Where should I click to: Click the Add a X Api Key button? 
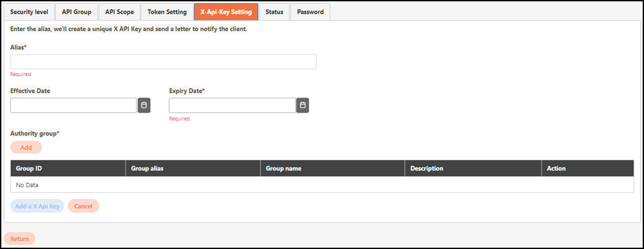pos(38,206)
